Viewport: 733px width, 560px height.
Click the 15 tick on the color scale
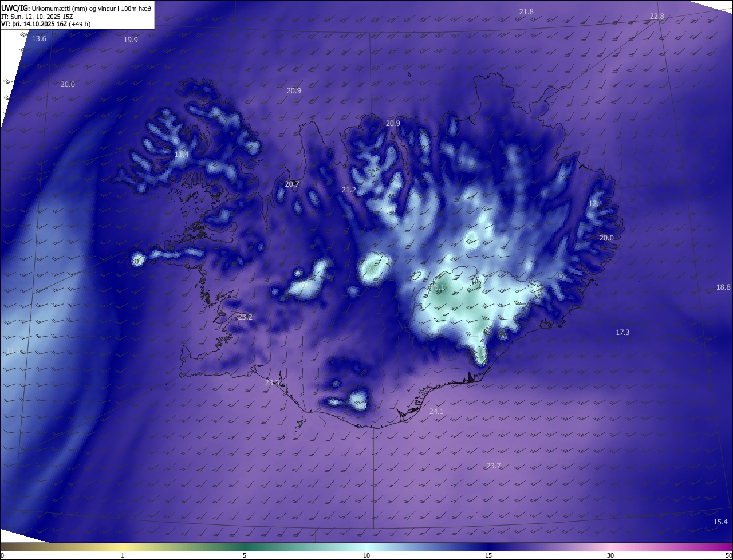[488, 555]
